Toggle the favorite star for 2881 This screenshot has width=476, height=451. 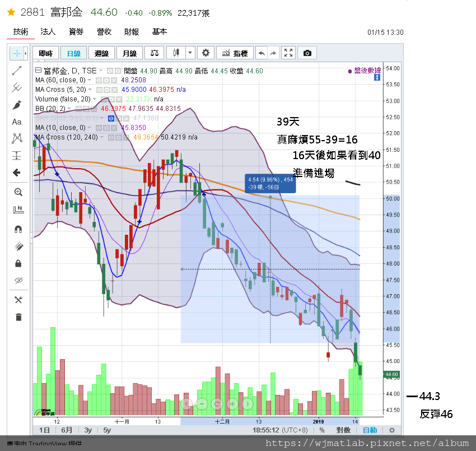tap(11, 12)
